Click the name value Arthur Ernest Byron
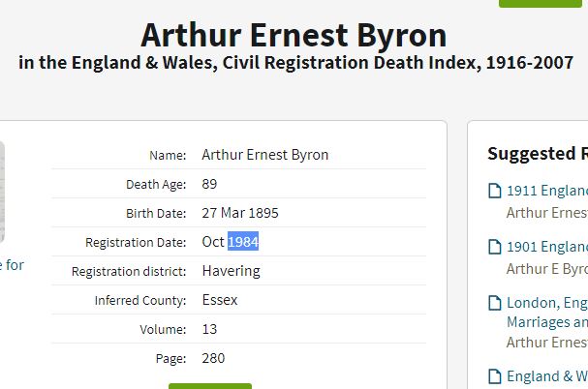Image resolution: width=588 pixels, height=389 pixels. pyautogui.click(x=265, y=155)
